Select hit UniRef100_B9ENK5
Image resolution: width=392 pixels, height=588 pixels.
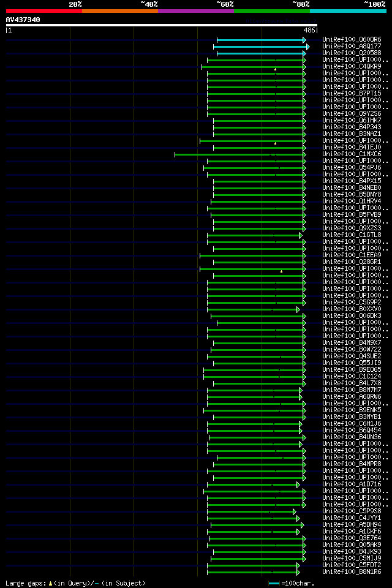pyautogui.click(x=352, y=410)
